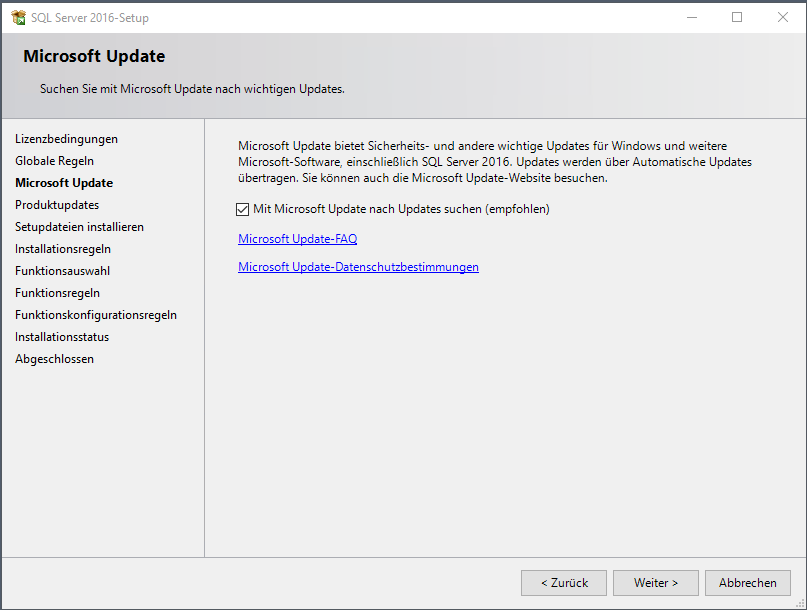
Task: Click the SQL Server setup title bar icon
Action: (18, 17)
